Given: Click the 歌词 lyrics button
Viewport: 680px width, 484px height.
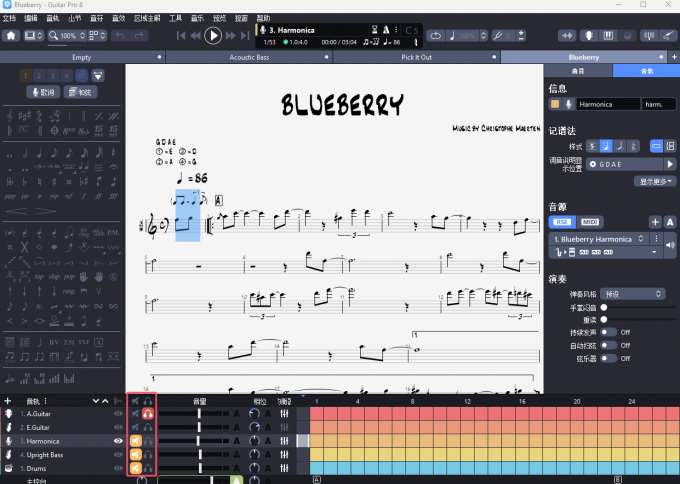Looking at the screenshot, I should 45,92.
